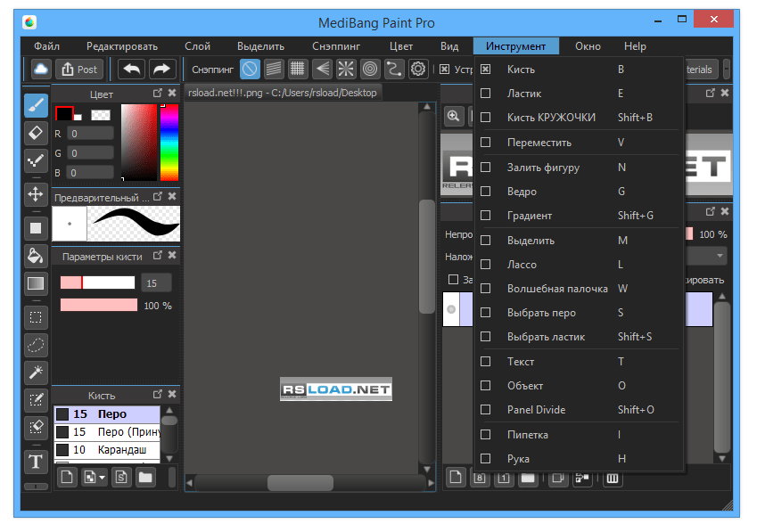Check the Пипетка item in the open menu
The height and width of the screenshot is (532, 765).
coord(486,434)
